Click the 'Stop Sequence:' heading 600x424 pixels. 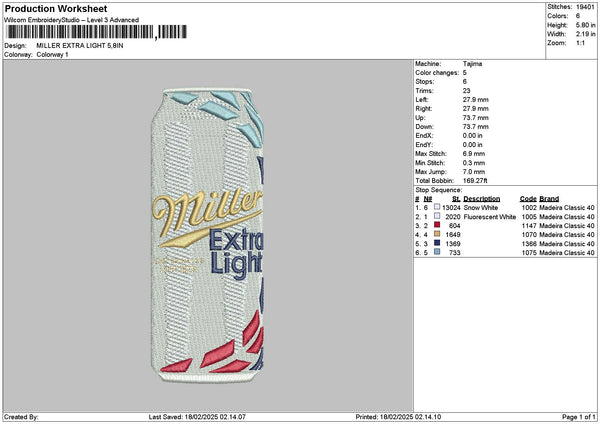(x=439, y=190)
